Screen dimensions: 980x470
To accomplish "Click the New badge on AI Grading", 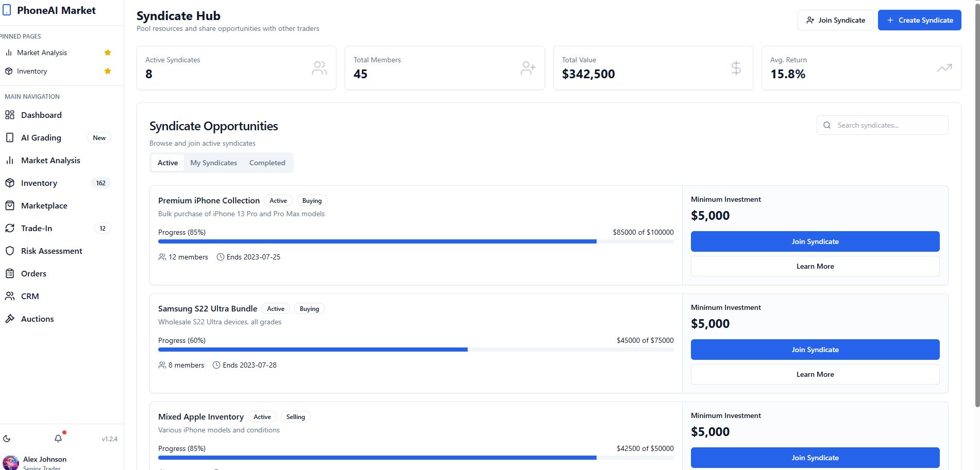I will 99,138.
